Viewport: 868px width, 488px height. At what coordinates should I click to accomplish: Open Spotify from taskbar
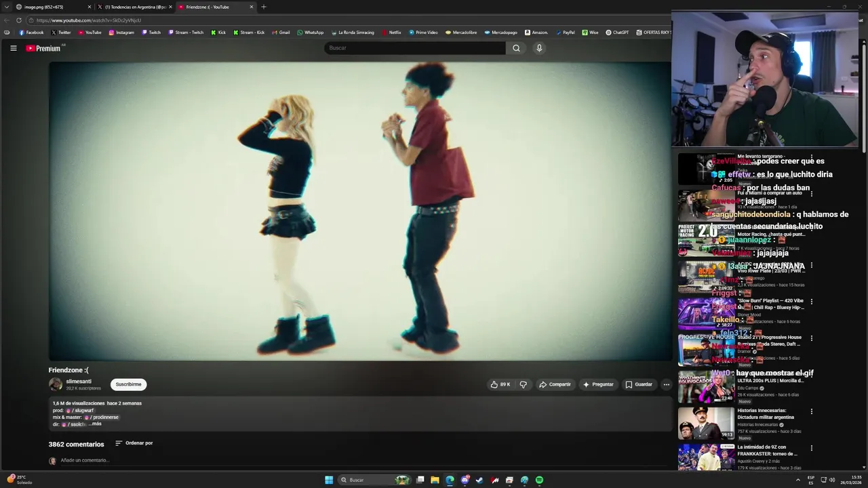click(539, 480)
